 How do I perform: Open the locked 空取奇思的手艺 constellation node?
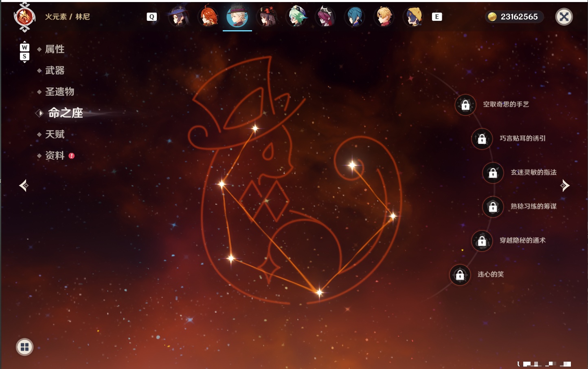tap(465, 105)
